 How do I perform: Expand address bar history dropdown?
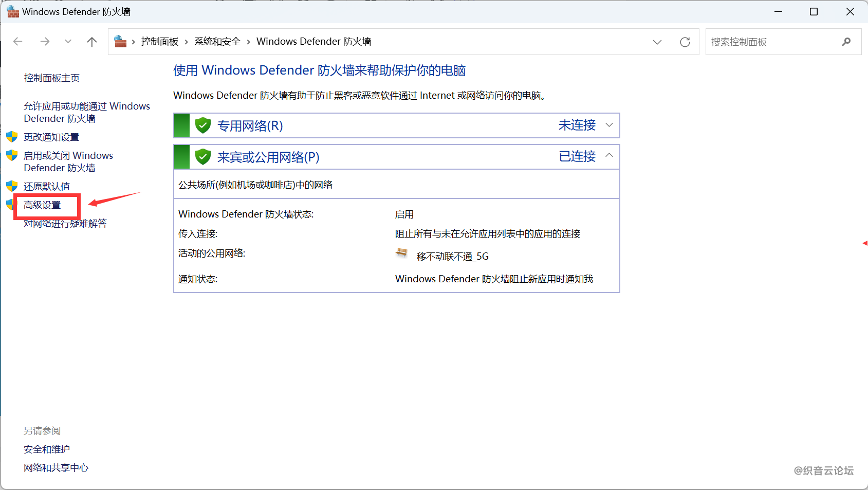(x=657, y=42)
